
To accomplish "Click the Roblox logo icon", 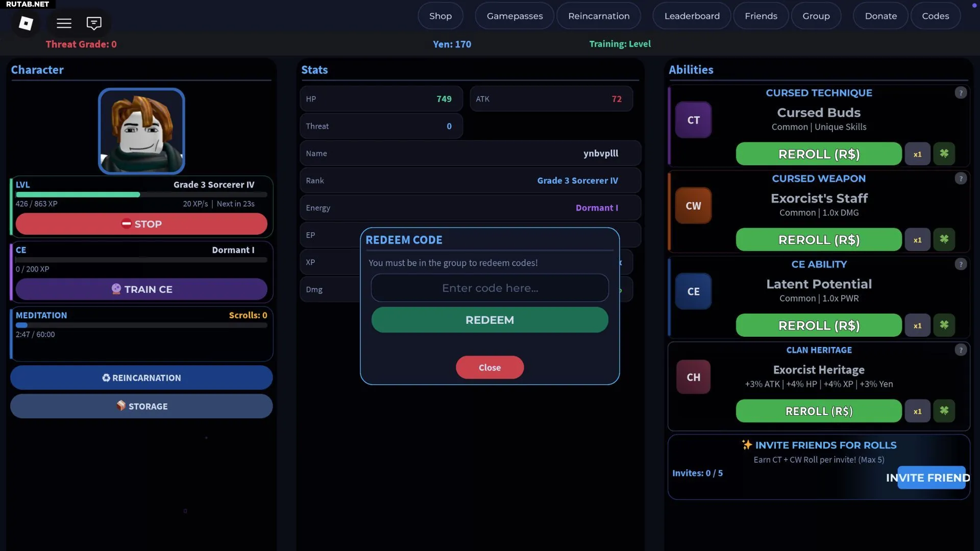I will pos(26,23).
